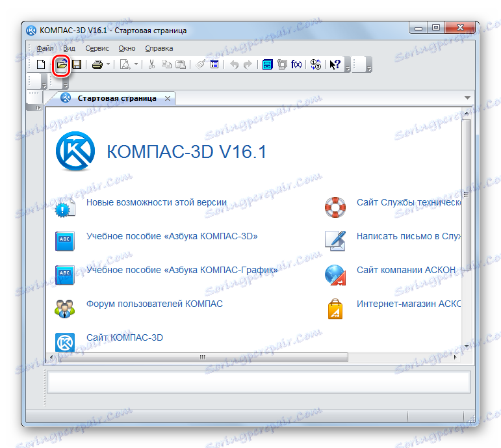
Task: Open Учебное пособие «Азбука КОМПАС-3D» link
Action: click(x=172, y=236)
